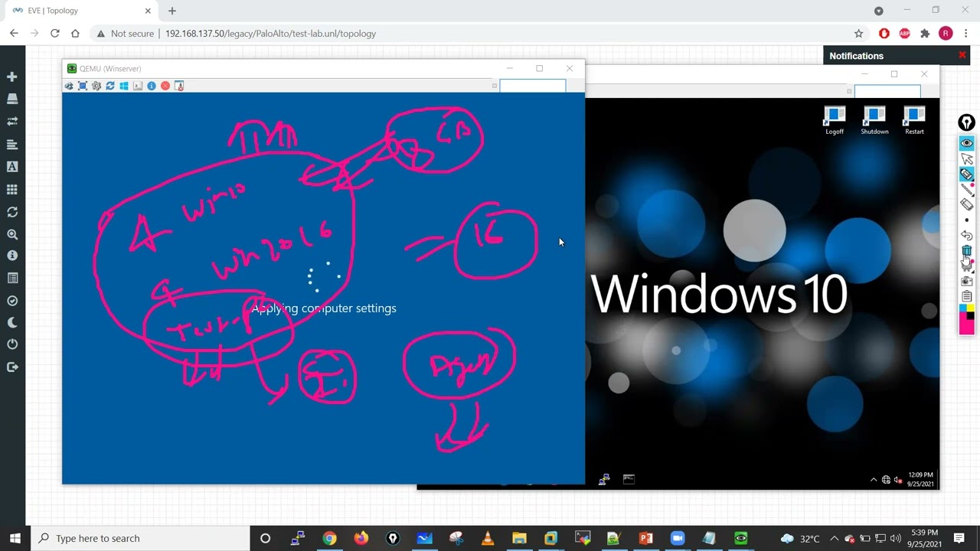Click the Restart shortcut on Windows 10 desktop
This screenshot has width=980, height=551.
pos(914,121)
